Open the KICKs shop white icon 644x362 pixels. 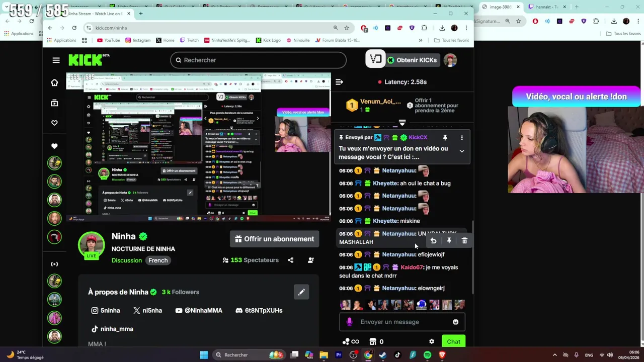pyautogui.click(x=375, y=60)
